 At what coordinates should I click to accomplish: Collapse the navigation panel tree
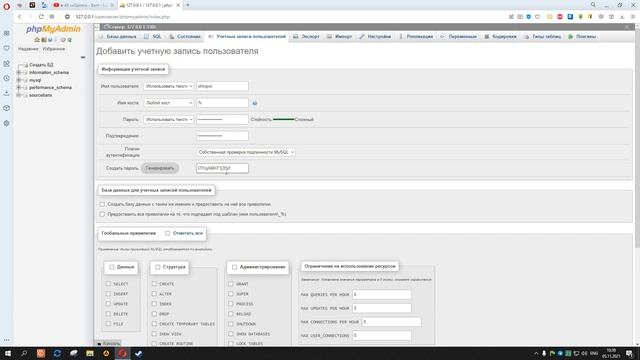(x=83, y=58)
